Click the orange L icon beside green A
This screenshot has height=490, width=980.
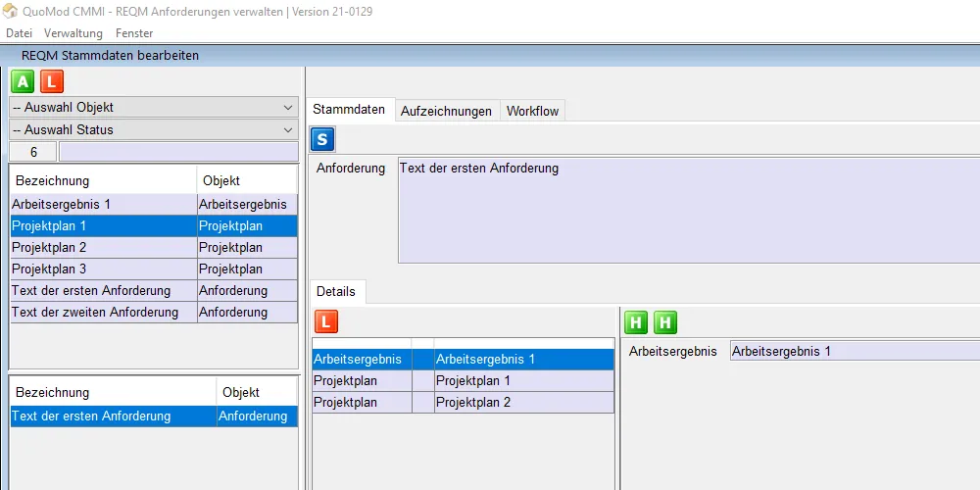51,81
